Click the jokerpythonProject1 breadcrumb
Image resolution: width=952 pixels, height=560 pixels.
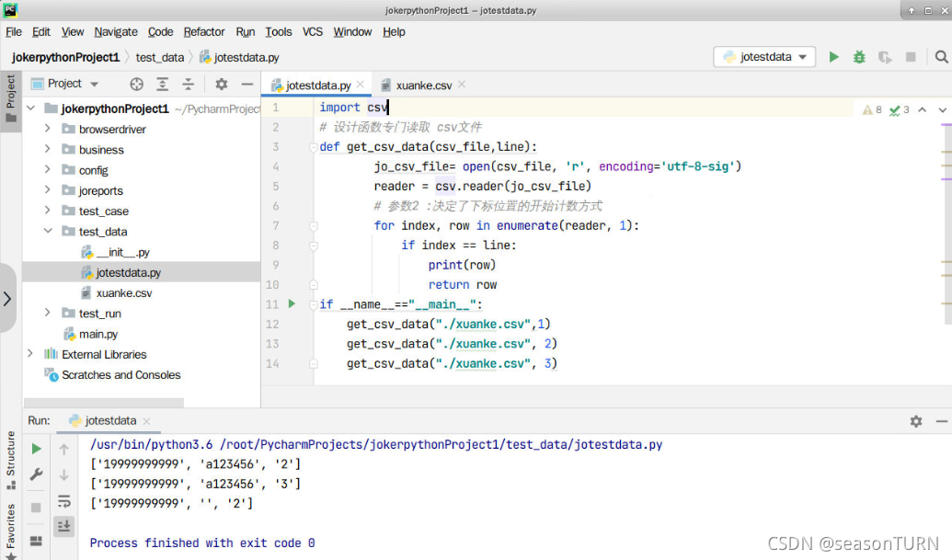(65, 58)
